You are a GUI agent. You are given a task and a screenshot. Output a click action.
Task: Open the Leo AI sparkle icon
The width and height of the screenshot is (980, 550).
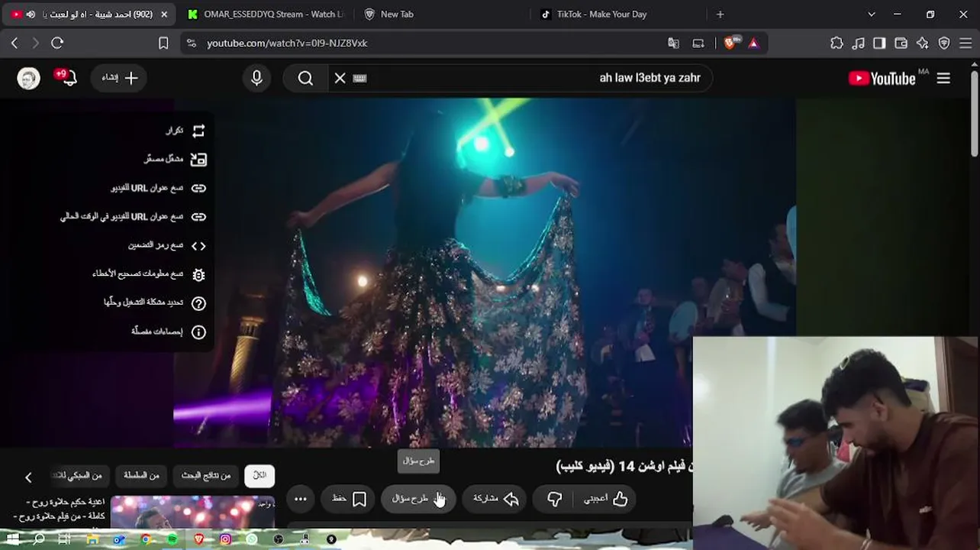tap(922, 44)
